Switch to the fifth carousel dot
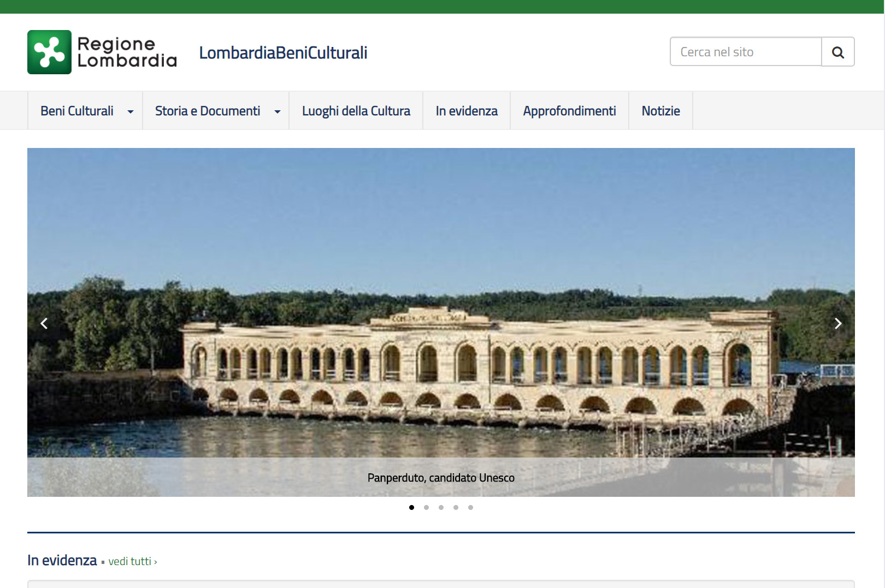The image size is (885, 588). pyautogui.click(x=470, y=507)
